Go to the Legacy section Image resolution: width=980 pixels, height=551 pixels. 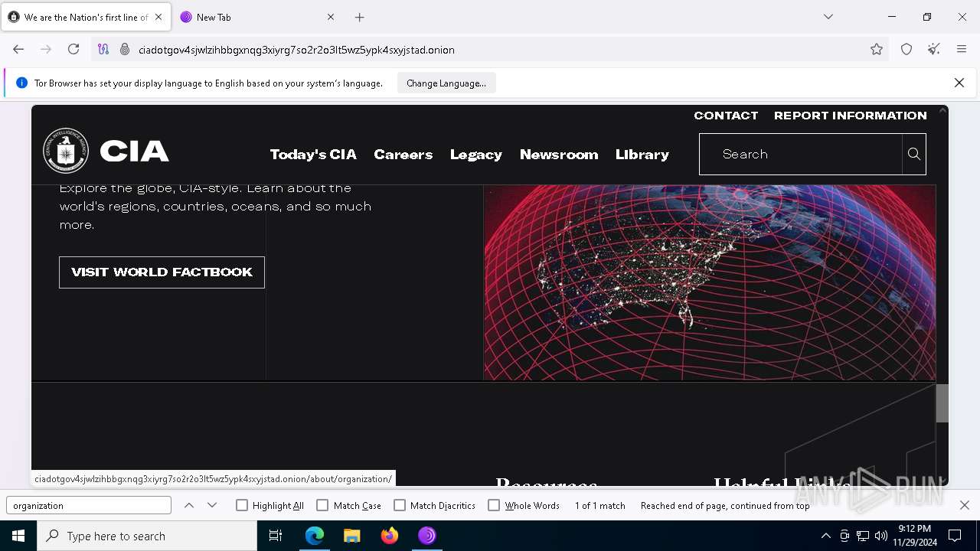pyautogui.click(x=476, y=155)
